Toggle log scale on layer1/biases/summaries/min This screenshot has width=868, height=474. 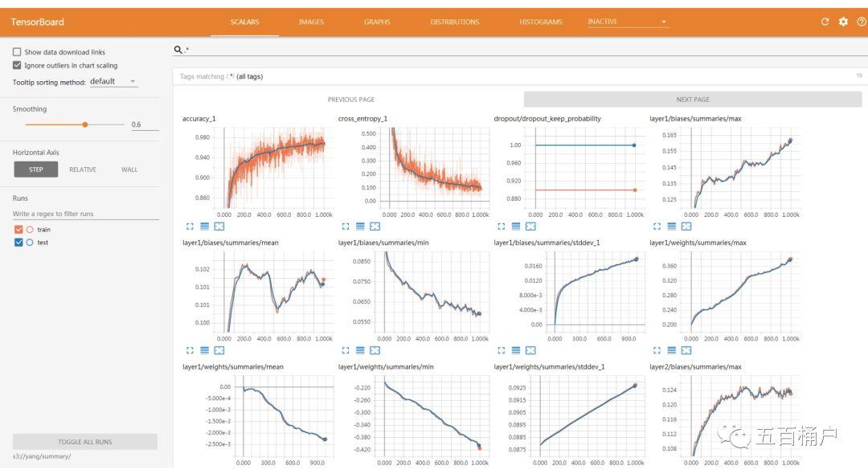tap(360, 350)
